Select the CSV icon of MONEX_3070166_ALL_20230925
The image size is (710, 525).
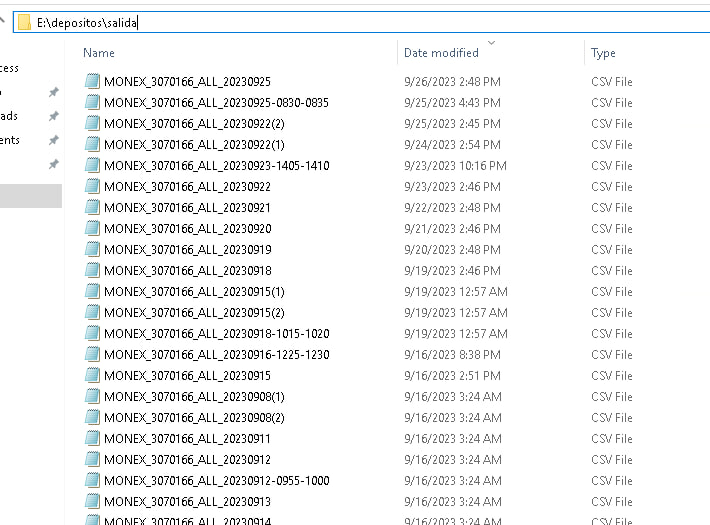click(x=92, y=81)
